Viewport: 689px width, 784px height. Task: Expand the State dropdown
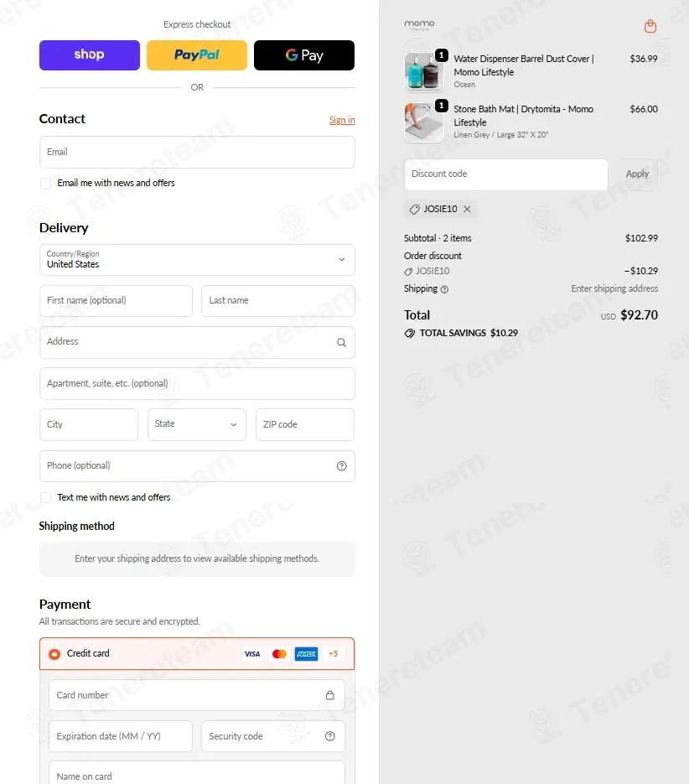(x=197, y=424)
